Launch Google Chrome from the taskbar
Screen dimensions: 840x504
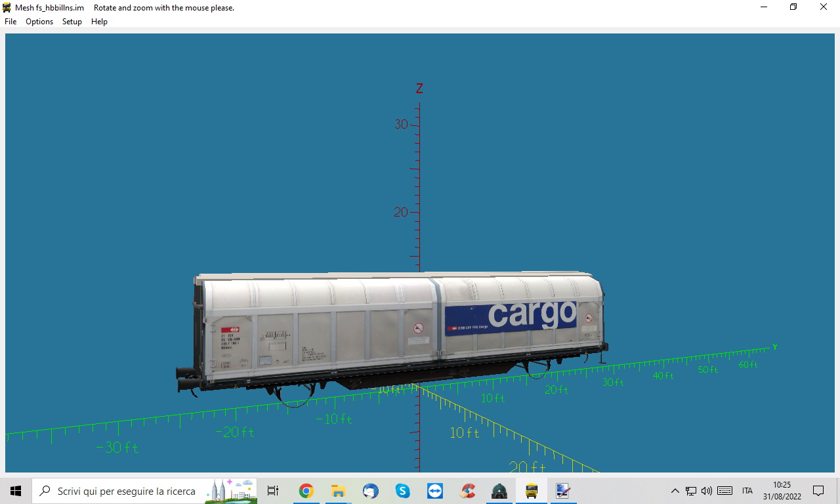pyautogui.click(x=306, y=491)
